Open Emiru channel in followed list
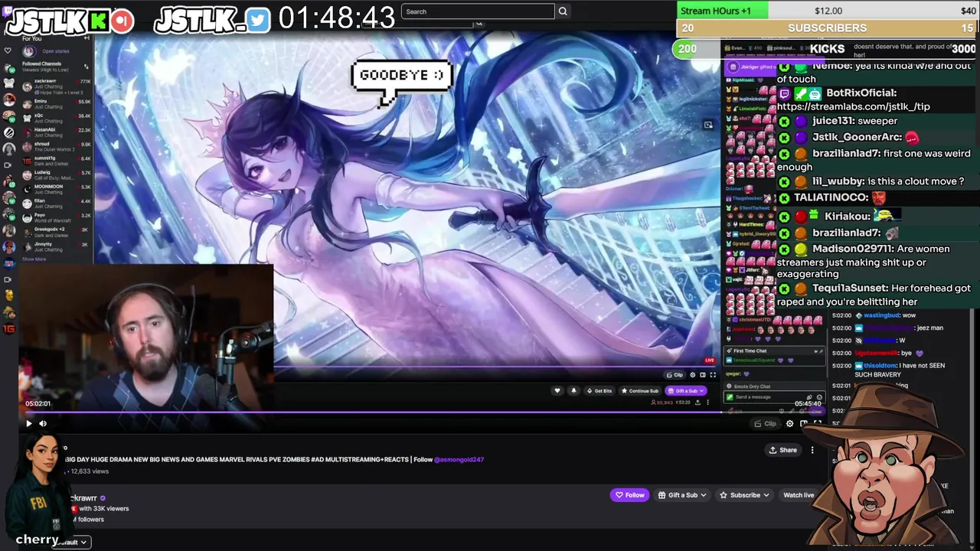Screen dimensions: 980x551 click(57, 103)
